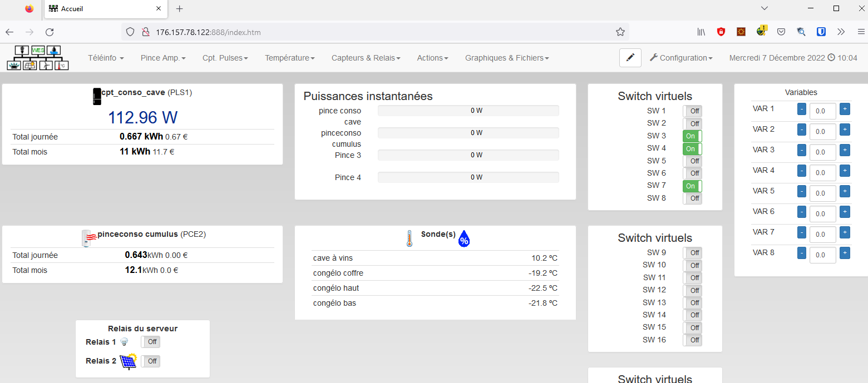Image resolution: width=868 pixels, height=383 pixels.
Task: Click the VAR 3 value input field
Action: tap(822, 152)
